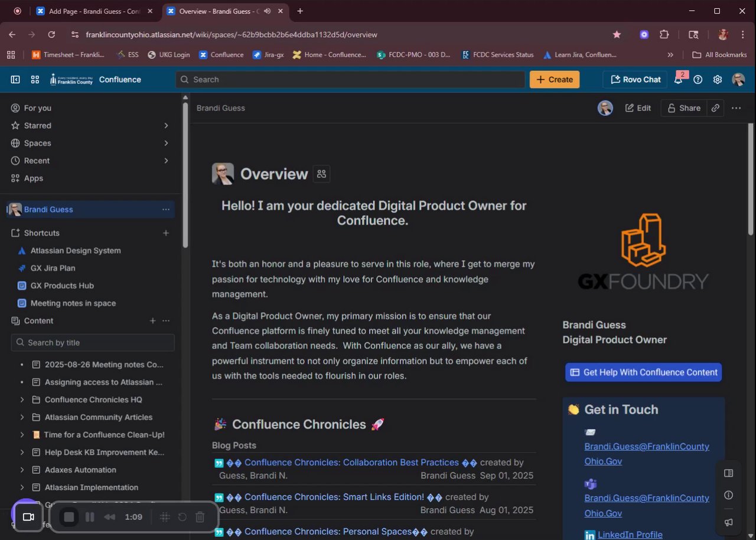Viewport: 756px width, 540px height.
Task: Open the side panel icon at right edge
Action: 728,473
